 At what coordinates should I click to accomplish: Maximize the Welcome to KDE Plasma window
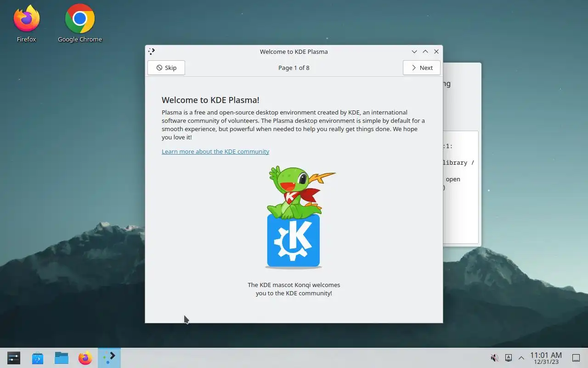pos(425,52)
